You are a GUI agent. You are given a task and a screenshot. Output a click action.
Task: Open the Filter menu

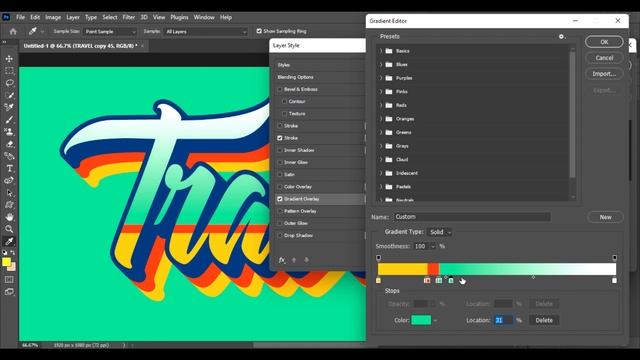129,17
